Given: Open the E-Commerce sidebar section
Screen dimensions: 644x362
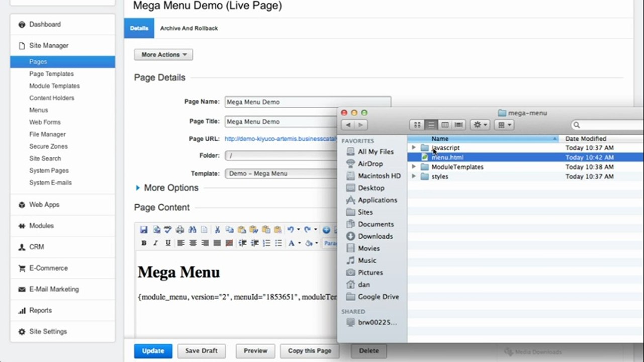Looking at the screenshot, I should (x=48, y=268).
